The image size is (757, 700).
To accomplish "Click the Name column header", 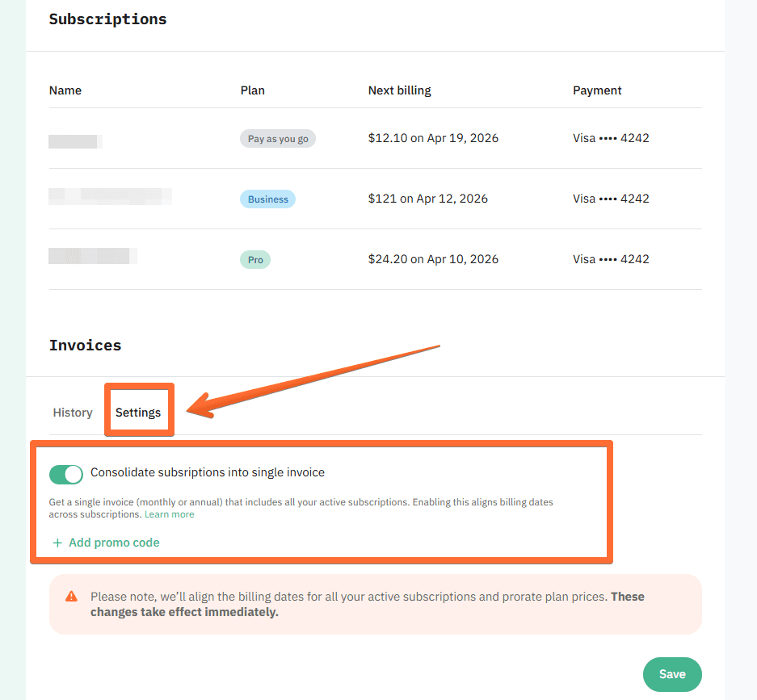I will 65,90.
